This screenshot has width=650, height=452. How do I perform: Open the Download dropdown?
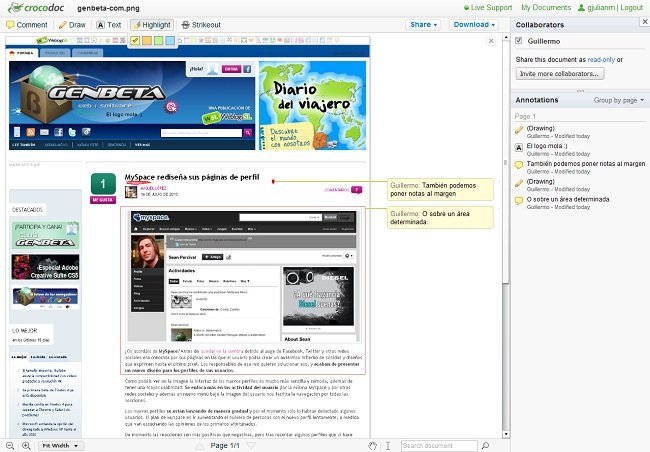tap(474, 25)
